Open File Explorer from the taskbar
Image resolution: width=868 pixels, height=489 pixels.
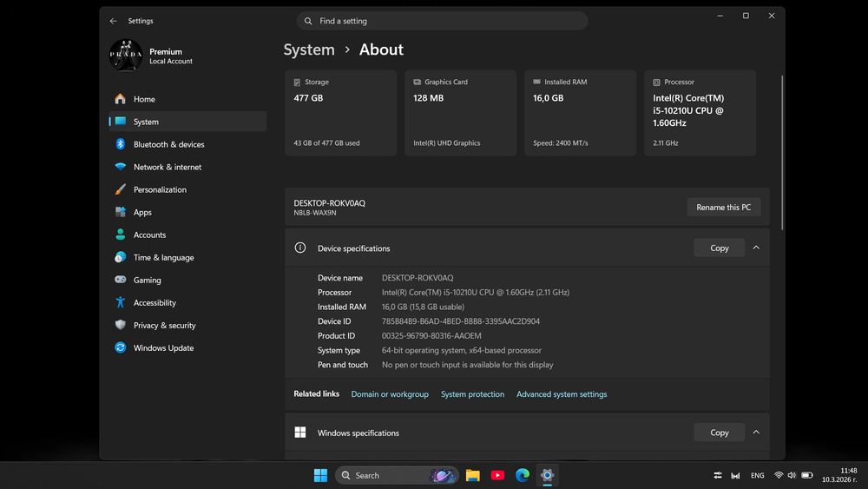pyautogui.click(x=472, y=475)
